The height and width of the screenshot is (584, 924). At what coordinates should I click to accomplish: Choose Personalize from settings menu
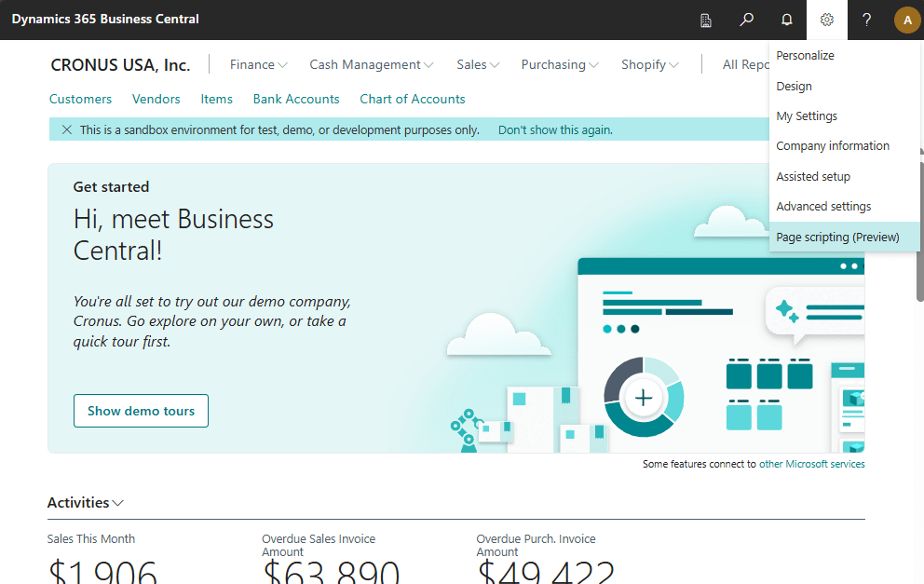[x=805, y=56]
